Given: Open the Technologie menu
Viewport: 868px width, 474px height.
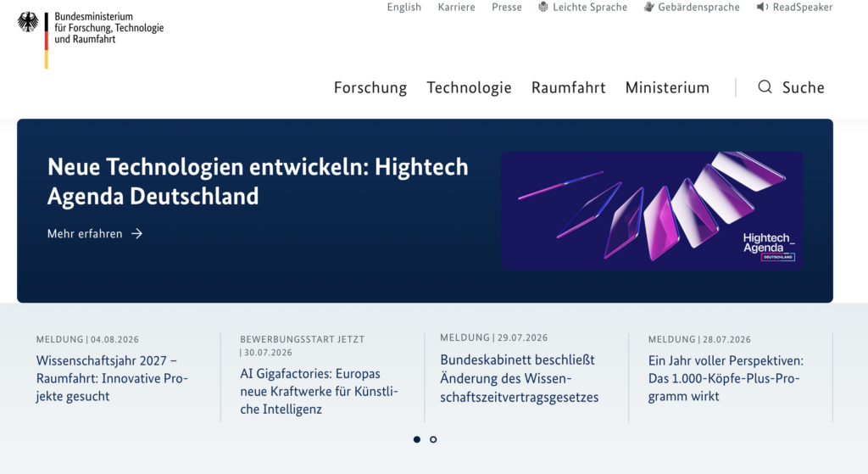Looking at the screenshot, I should (469, 87).
